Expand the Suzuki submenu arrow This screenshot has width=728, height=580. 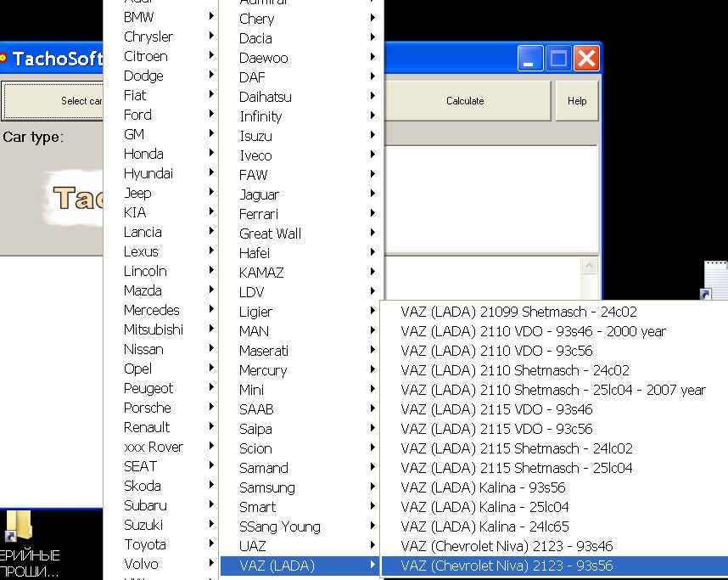(x=211, y=524)
